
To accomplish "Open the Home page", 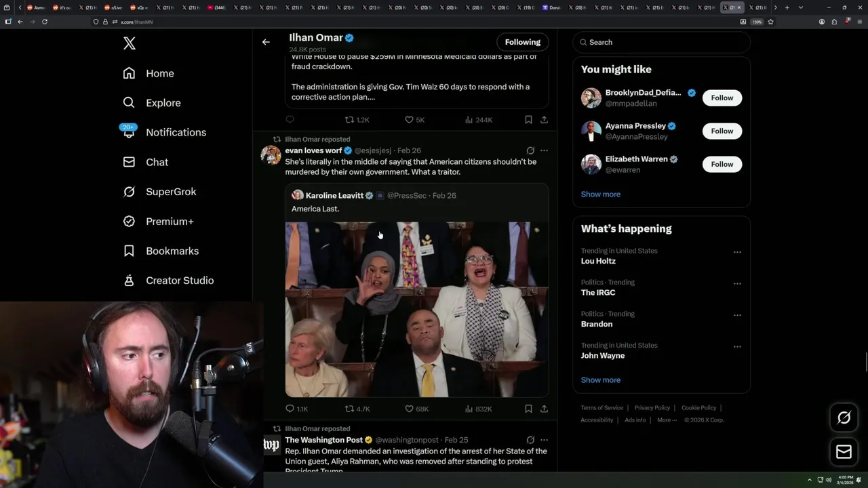I will pos(149,73).
